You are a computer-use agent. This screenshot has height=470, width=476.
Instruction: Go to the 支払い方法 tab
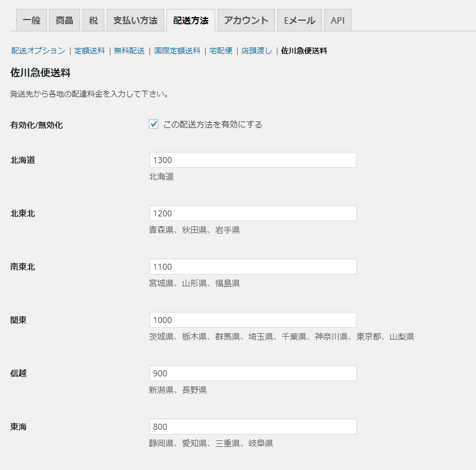click(135, 20)
